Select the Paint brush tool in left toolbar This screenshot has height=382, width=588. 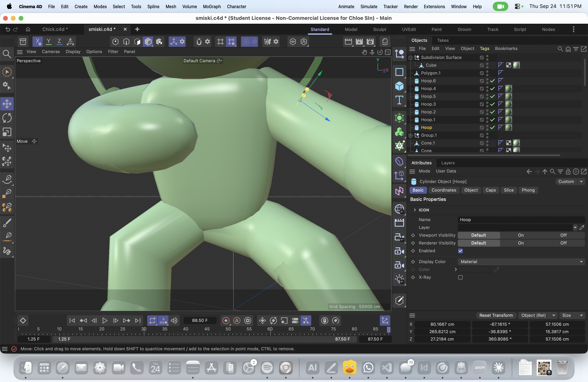tap(7, 223)
